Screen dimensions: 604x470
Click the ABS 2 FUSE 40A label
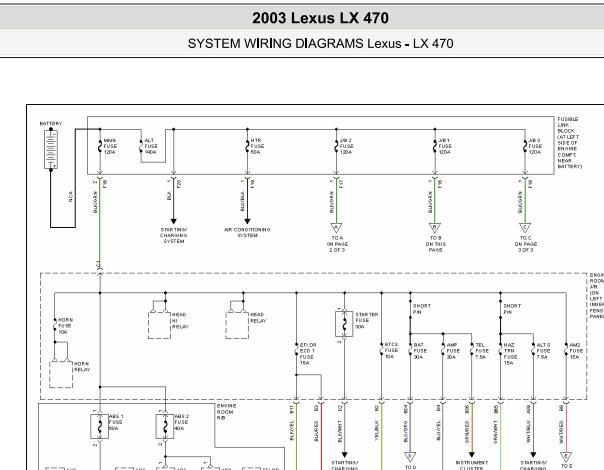[x=182, y=423]
